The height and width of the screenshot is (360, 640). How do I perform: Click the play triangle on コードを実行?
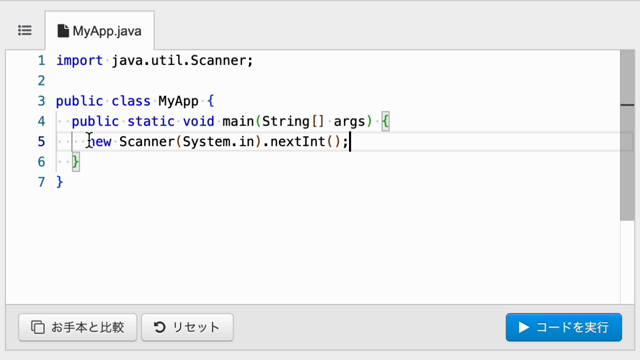tap(524, 327)
